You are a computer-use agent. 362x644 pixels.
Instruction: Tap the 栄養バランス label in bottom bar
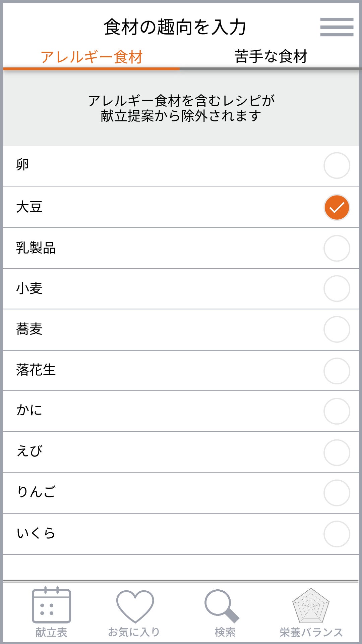point(311,633)
